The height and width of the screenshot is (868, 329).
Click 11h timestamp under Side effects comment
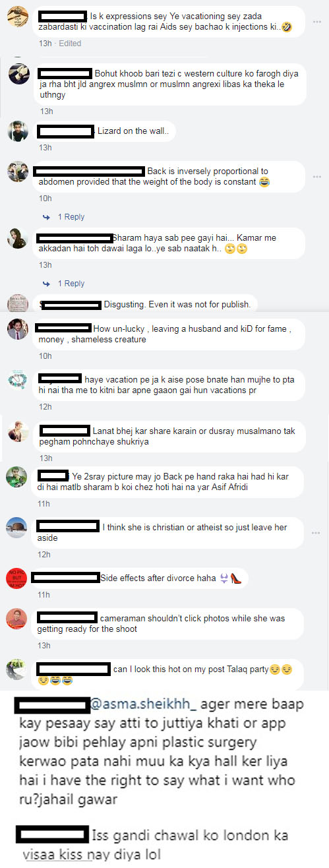coord(44,595)
